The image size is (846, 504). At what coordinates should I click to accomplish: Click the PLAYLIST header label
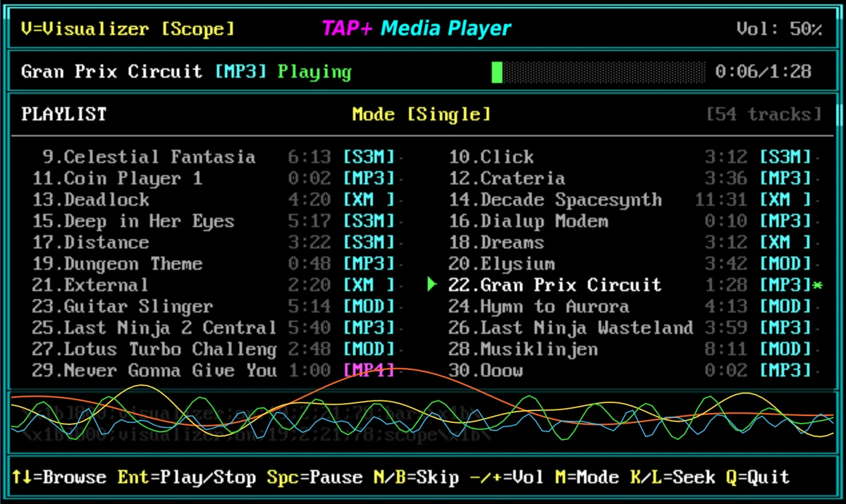(x=64, y=114)
